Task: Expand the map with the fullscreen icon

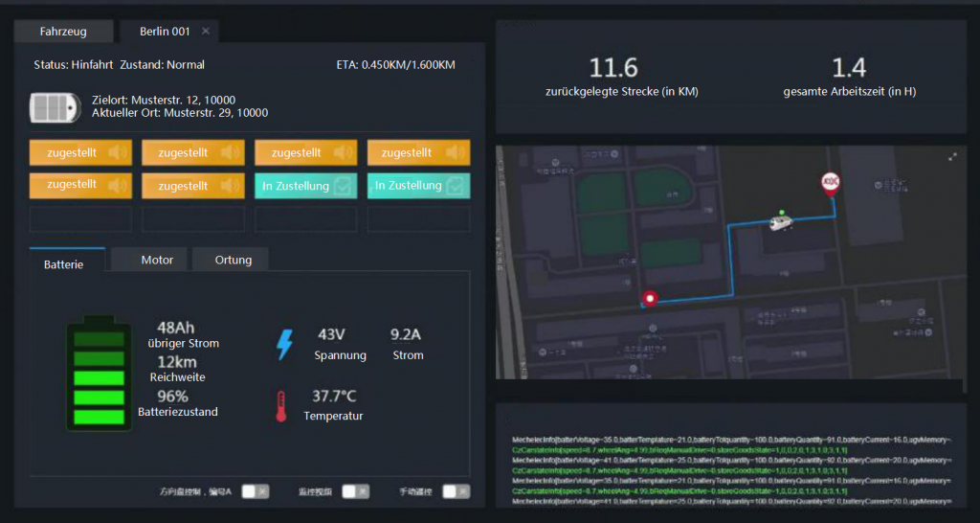Action: 952,156
